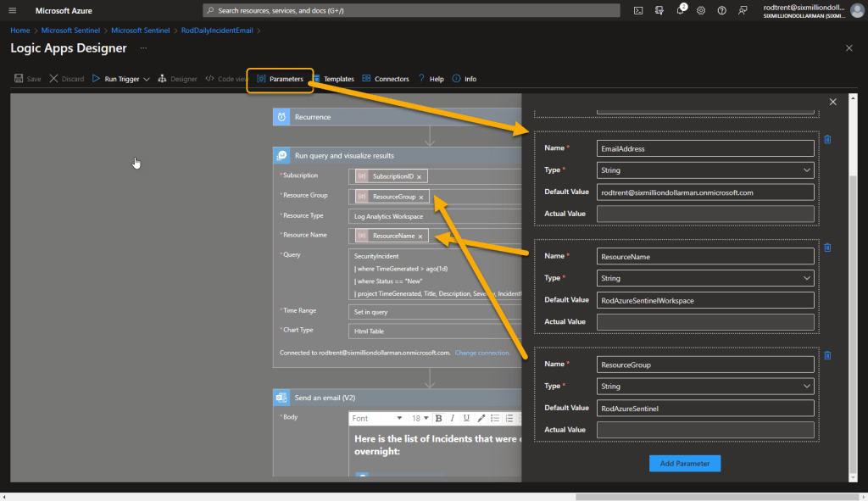
Task: Click the EmailAddress Actual Value field
Action: [x=705, y=214]
